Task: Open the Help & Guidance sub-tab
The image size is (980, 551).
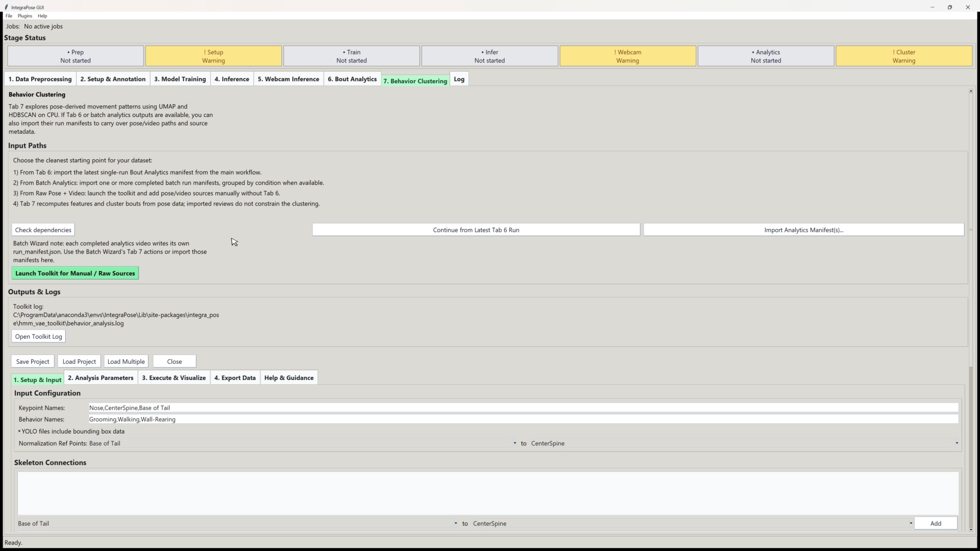Action: [289, 378]
